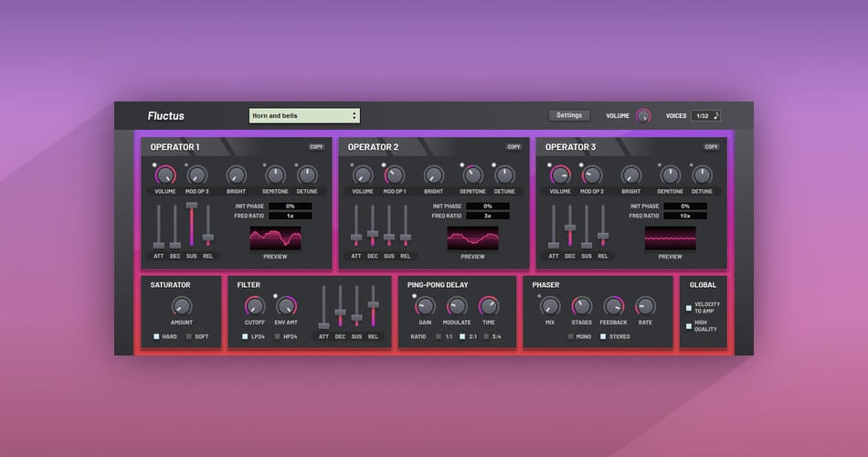The image size is (868, 457).
Task: Click Operator 1 waveform PREVIEW display
Action: [x=275, y=239]
